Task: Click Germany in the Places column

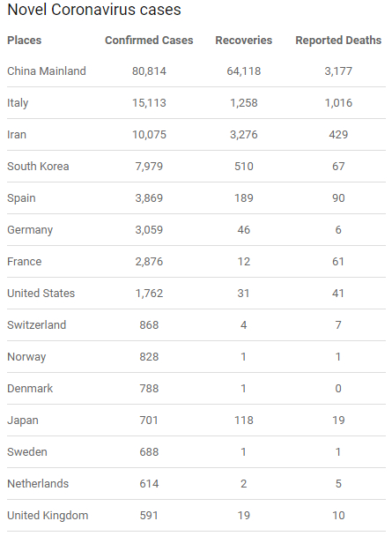Action: coord(30,230)
